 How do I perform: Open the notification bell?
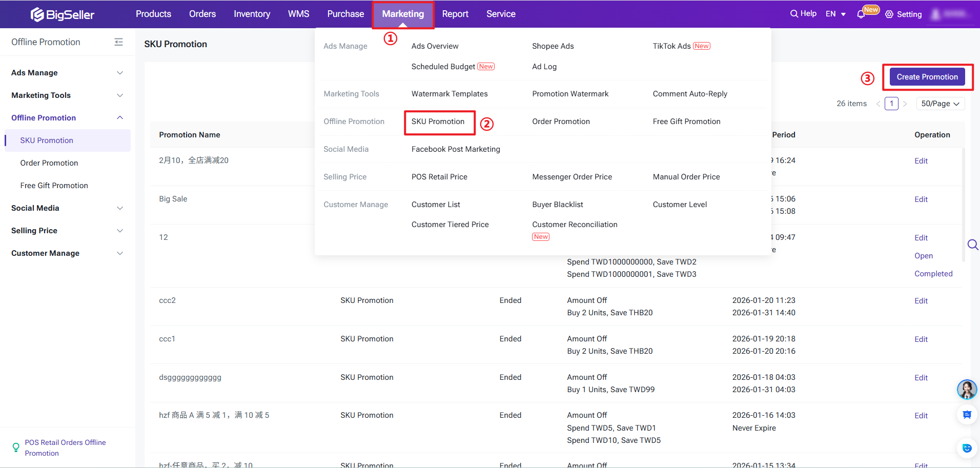pyautogui.click(x=861, y=14)
